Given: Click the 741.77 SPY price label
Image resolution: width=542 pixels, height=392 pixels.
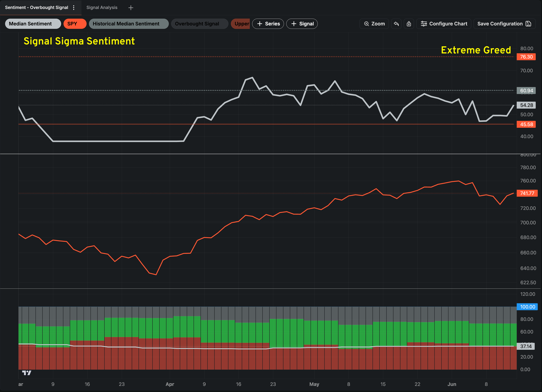Looking at the screenshot, I should tap(527, 193).
